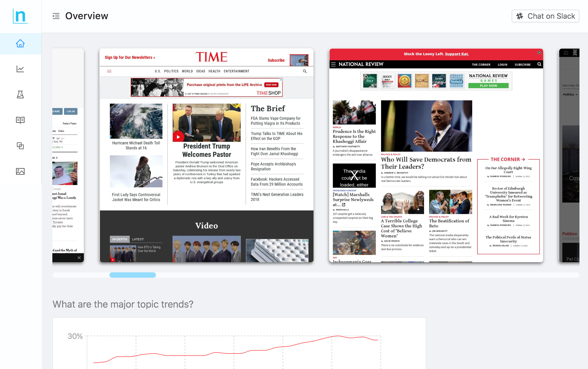This screenshot has height=369, width=588.
Task: Click the Sudoku game icon
Action: coord(422,81)
